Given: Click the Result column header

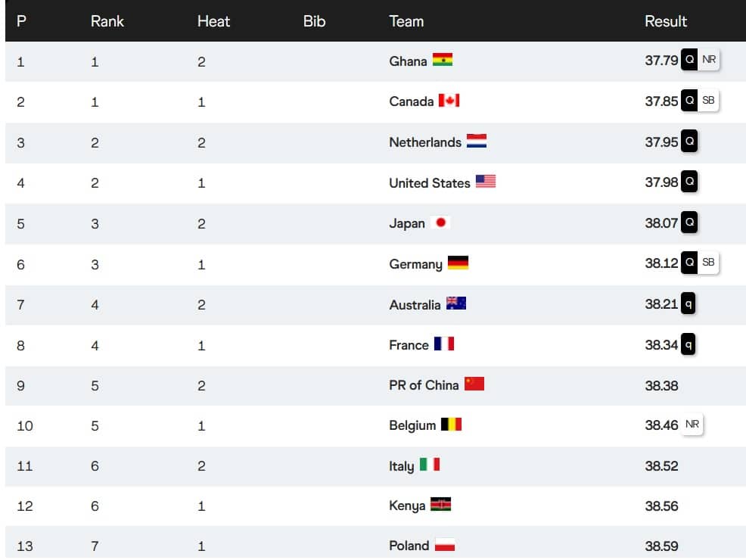Looking at the screenshot, I should pyautogui.click(x=666, y=21).
